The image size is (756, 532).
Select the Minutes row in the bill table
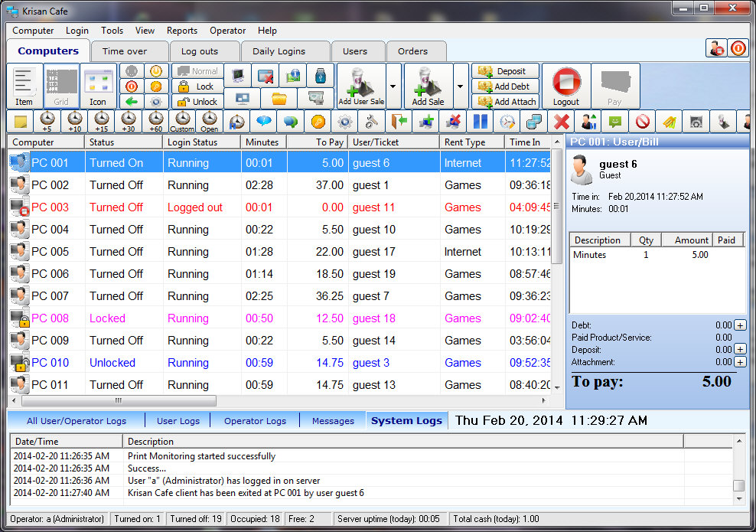[x=657, y=255]
